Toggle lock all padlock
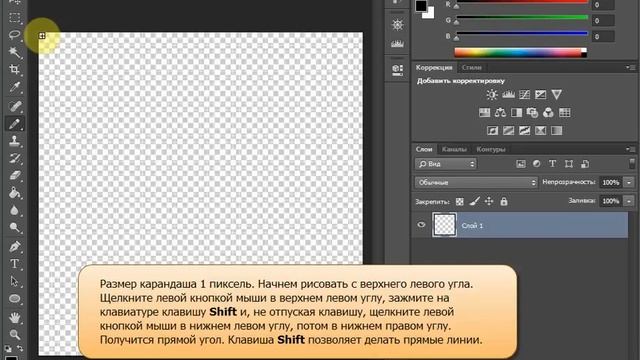 [x=504, y=201]
